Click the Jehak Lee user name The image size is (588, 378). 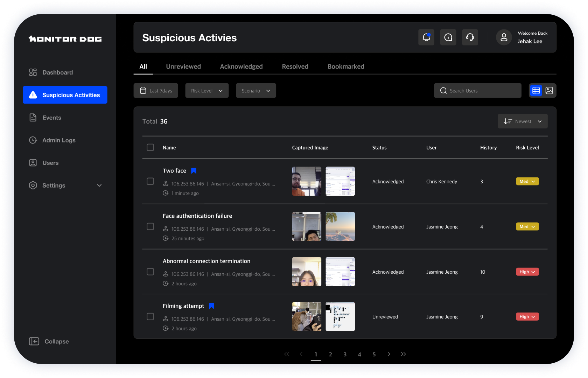pyautogui.click(x=530, y=41)
